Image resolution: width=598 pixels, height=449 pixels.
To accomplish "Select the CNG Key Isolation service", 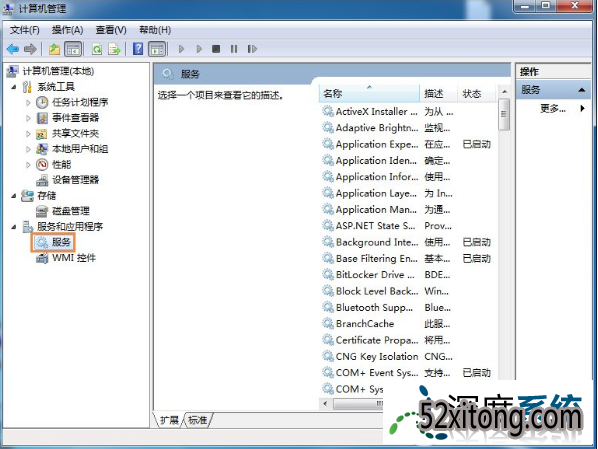I will [407, 356].
